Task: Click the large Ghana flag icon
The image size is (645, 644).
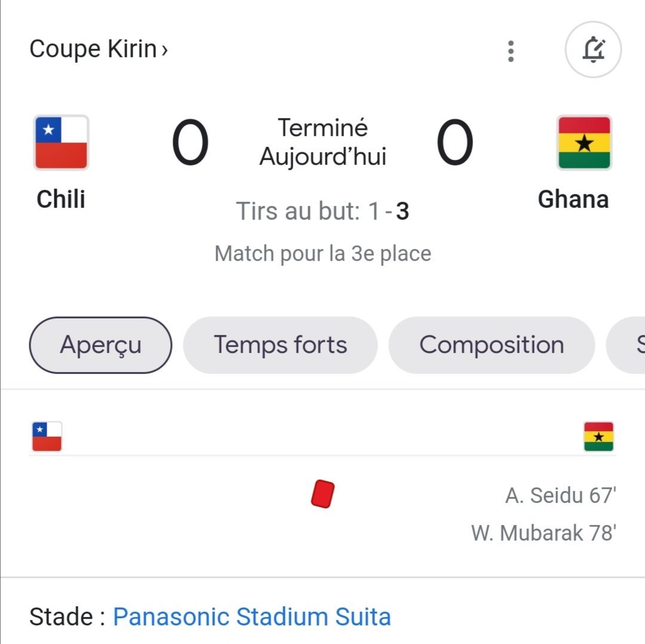Action: (584, 142)
